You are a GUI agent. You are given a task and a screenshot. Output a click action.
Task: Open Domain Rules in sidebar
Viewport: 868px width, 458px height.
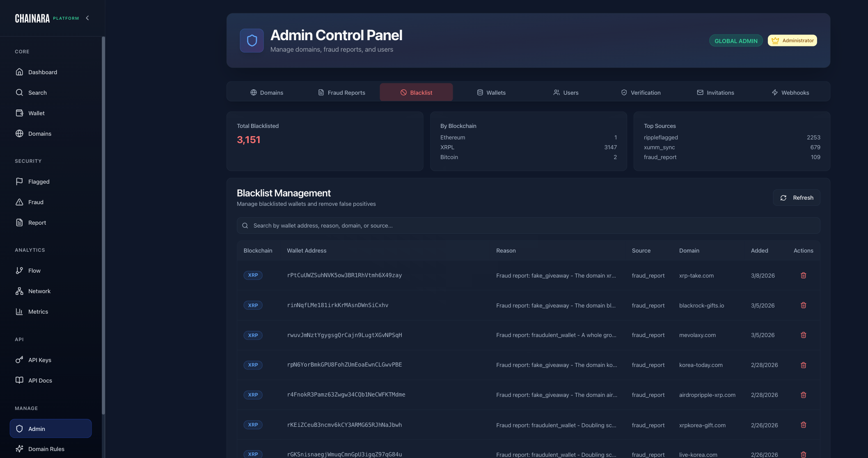51,449
